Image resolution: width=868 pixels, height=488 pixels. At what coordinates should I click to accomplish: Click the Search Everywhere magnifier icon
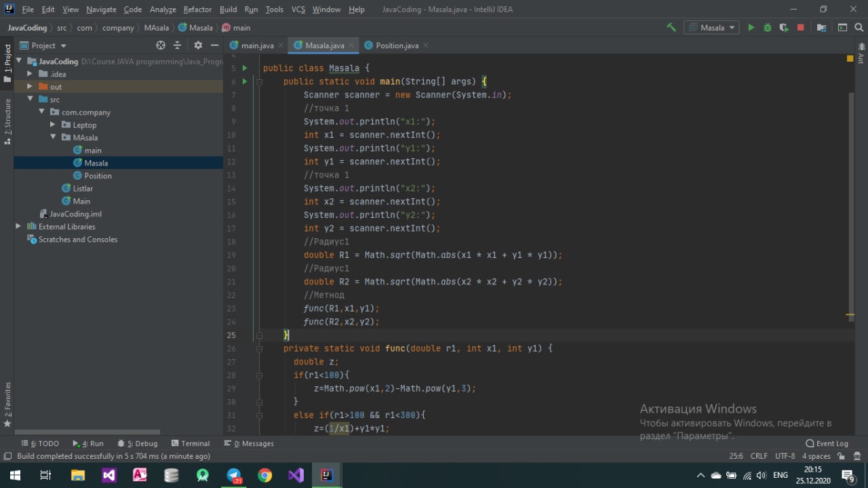858,28
